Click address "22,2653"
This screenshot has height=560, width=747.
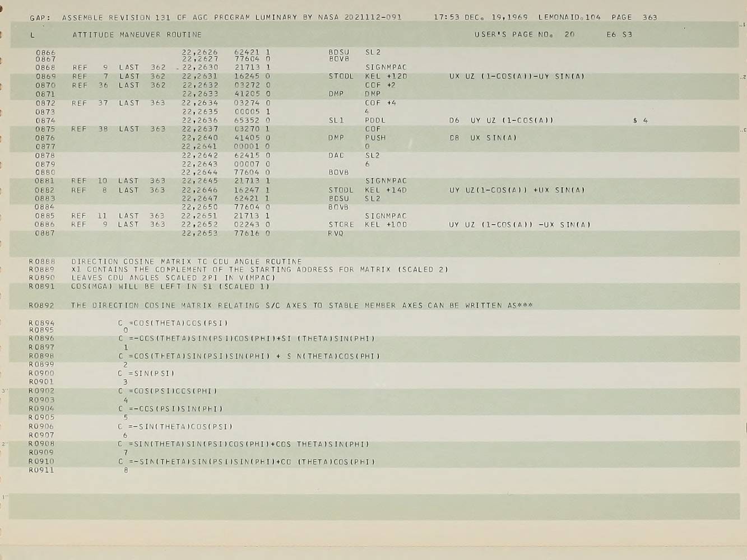[199, 234]
